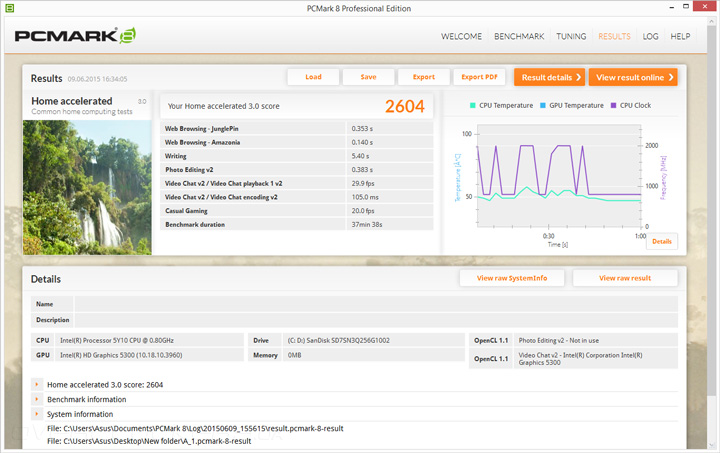Open Result details
Image resolution: width=720 pixels, height=453 pixels.
pyautogui.click(x=550, y=77)
